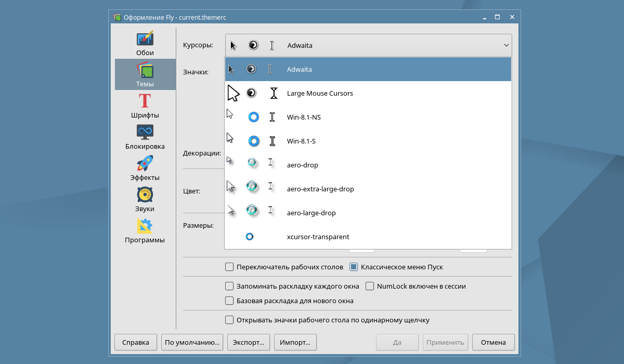The width and height of the screenshot is (624, 364).
Task: Click the Применить apply button
Action: 445,342
